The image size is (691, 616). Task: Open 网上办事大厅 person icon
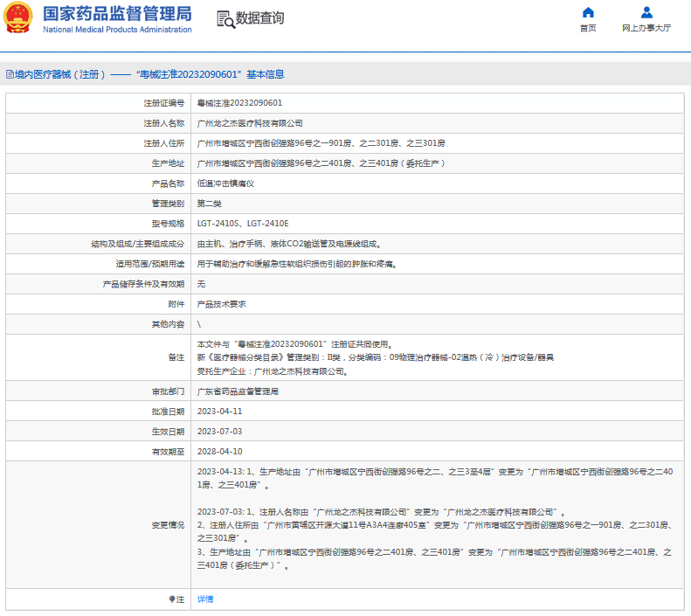[x=646, y=12]
